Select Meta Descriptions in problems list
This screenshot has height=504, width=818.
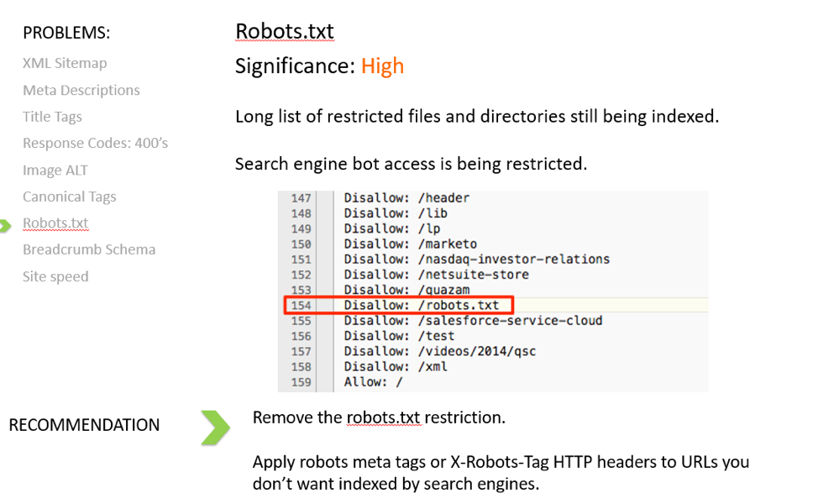tap(81, 90)
